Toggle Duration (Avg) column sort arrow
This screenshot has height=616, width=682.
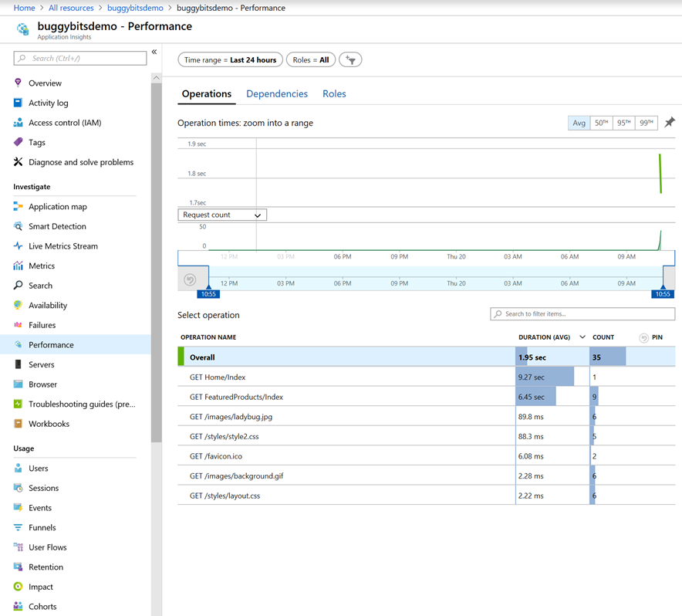pyautogui.click(x=582, y=337)
